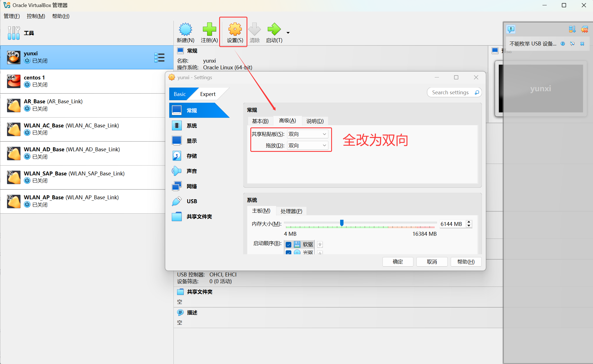The height and width of the screenshot is (364, 593).
Task: Open the 控制(M) menu
Action: (x=36, y=16)
